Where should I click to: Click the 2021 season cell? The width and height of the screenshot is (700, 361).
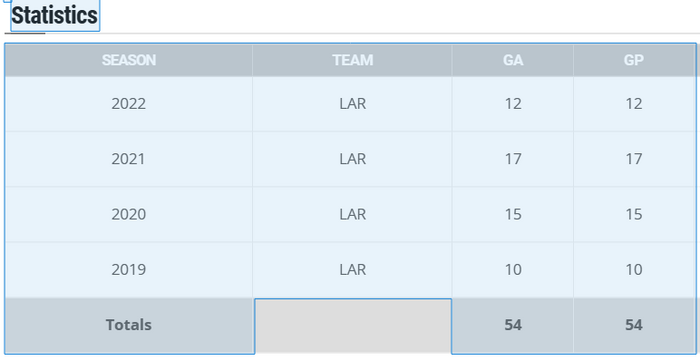[x=129, y=159]
